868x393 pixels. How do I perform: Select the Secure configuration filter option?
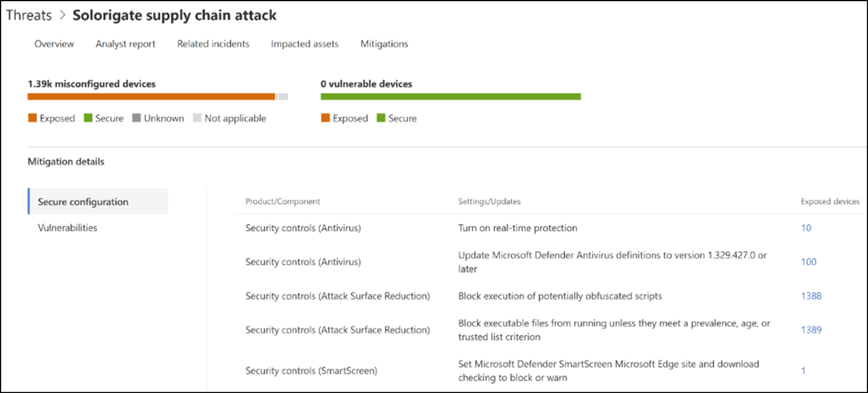click(x=83, y=201)
